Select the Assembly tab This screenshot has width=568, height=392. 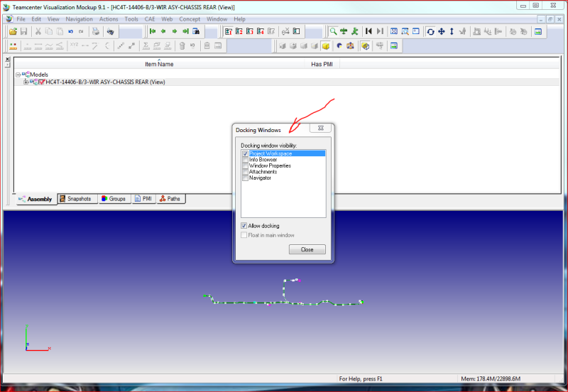pos(36,200)
